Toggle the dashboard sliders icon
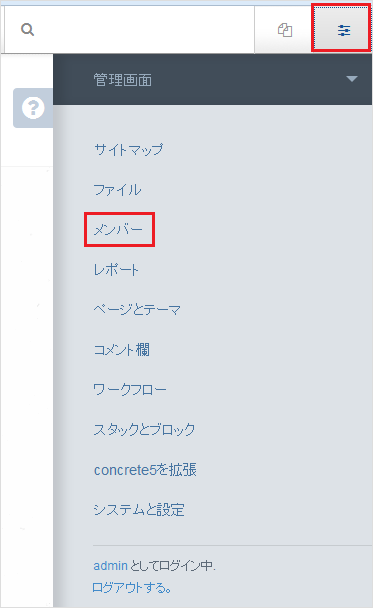 [344, 30]
